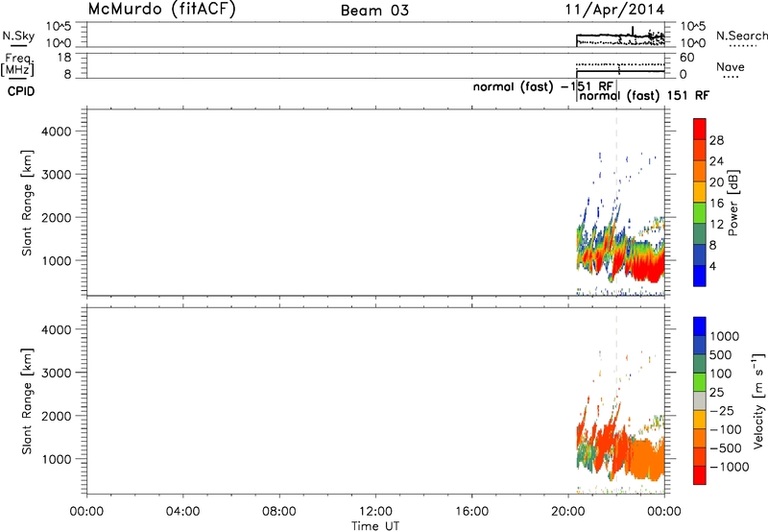This screenshot has width=768, height=532.
Task: Click the -1000 tick on Velocity colorbar
Action: pos(729,467)
